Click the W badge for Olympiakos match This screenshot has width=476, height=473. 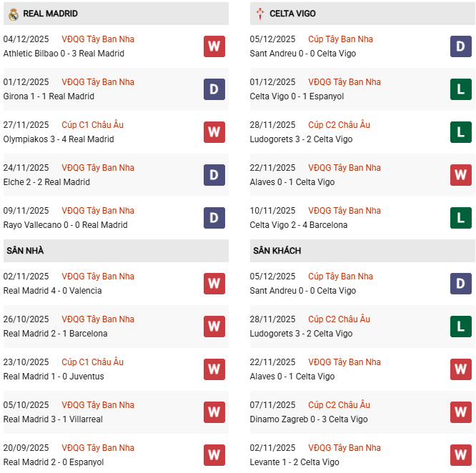tap(214, 132)
